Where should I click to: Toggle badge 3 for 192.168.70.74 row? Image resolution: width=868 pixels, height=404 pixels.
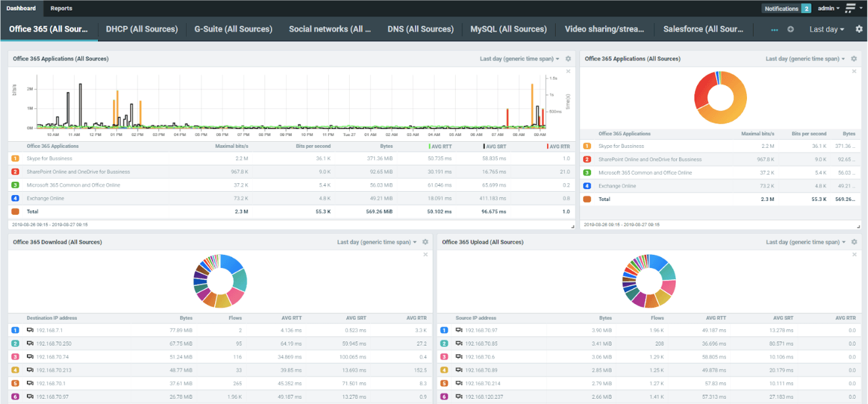[15, 357]
